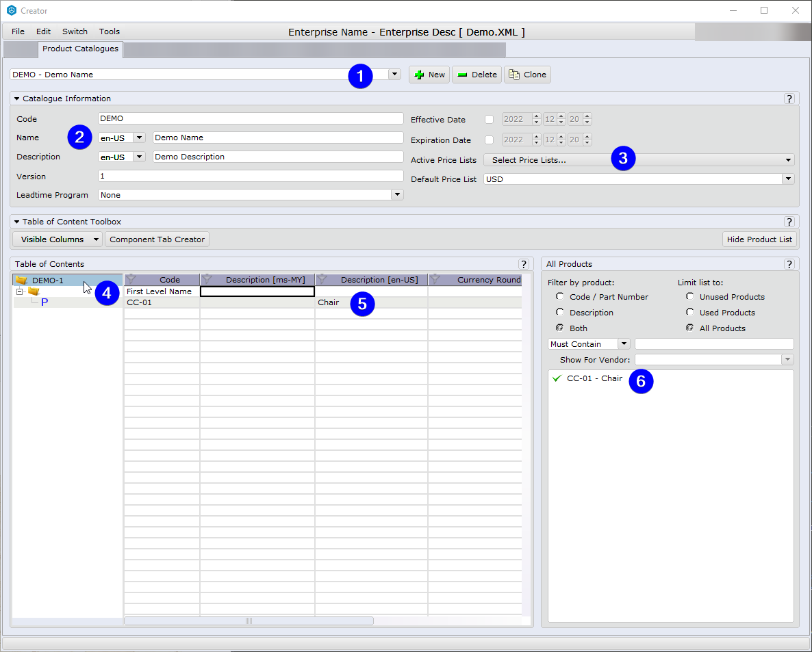Click filter funnel on Description [ms-MY] column

[207, 279]
